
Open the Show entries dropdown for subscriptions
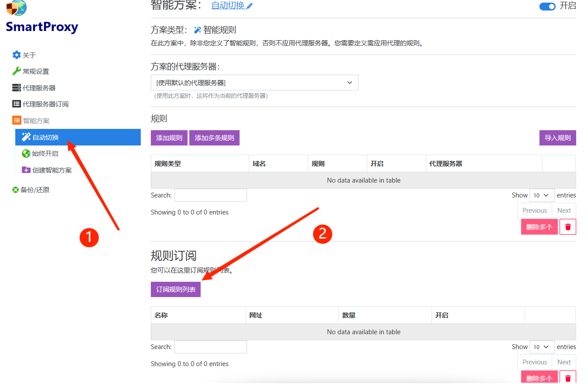[542, 346]
